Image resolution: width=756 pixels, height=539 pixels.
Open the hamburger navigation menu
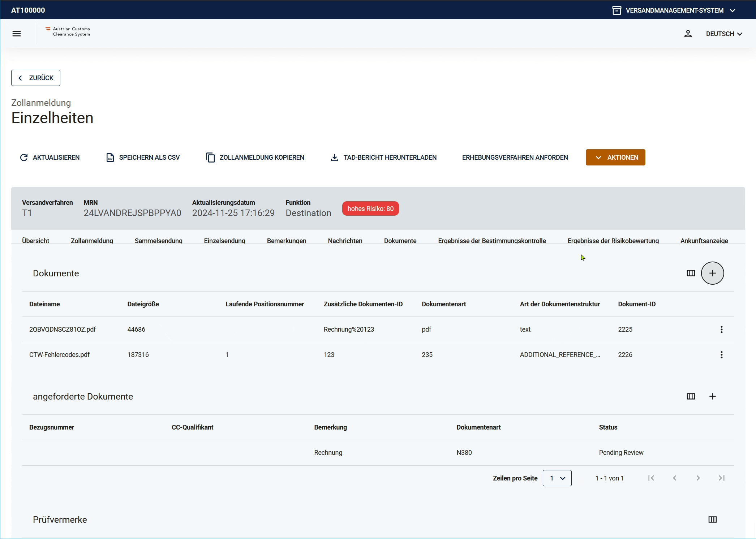pos(17,34)
